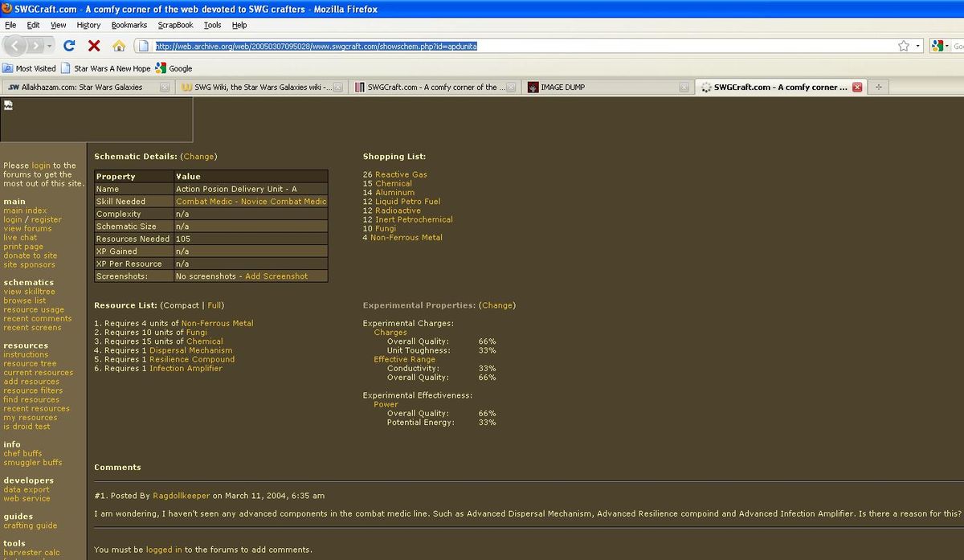Open the history dropdown next to Forward
Image resolution: width=964 pixels, height=560 pixels.
click(49, 46)
